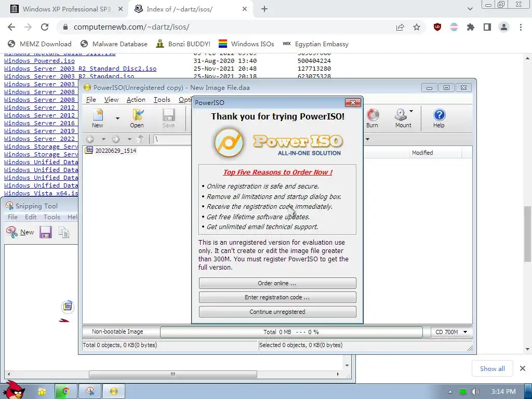Open the Chrome three-dot menu
Image resolution: width=532 pixels, height=399 pixels.
point(521,27)
